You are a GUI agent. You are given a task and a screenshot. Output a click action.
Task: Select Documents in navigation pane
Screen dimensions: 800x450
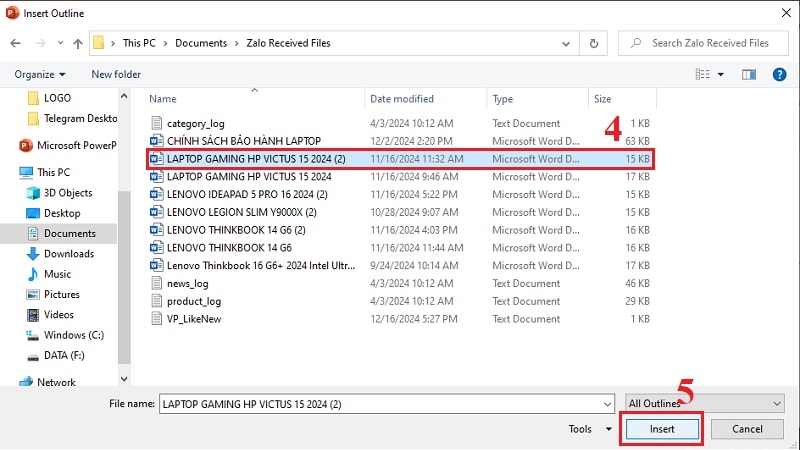69,234
